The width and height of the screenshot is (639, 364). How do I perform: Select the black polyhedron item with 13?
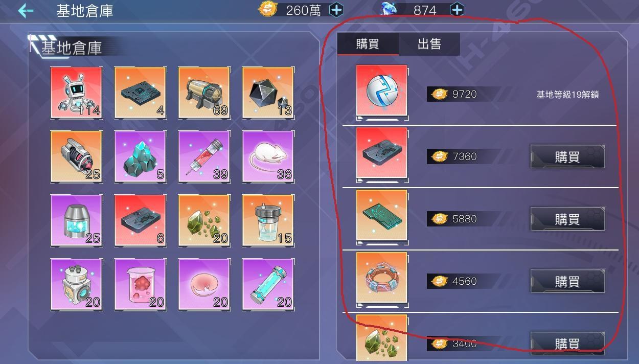click(x=268, y=93)
